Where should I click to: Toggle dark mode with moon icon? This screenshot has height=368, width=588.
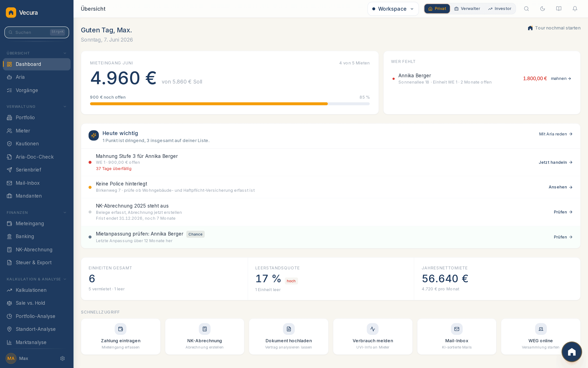(x=543, y=9)
